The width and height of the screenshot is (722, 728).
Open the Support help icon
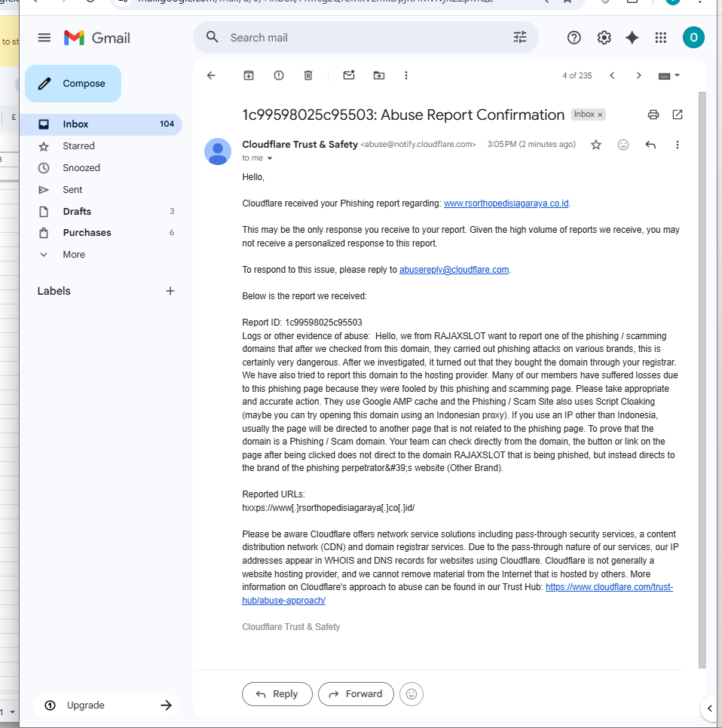tap(574, 38)
